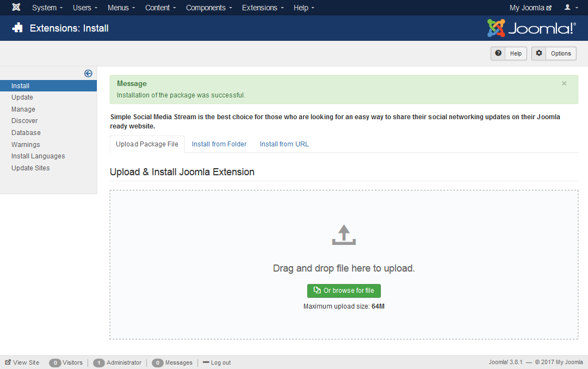Image resolution: width=588 pixels, height=369 pixels.
Task: Click 'Installation of the package was successful.' text
Action: point(181,95)
